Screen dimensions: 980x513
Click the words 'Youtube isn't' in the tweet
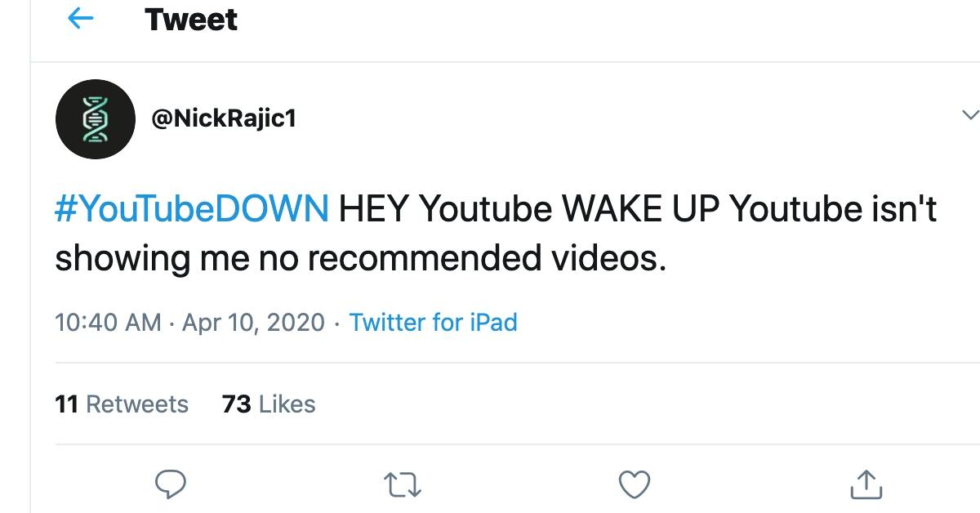[x=833, y=210]
